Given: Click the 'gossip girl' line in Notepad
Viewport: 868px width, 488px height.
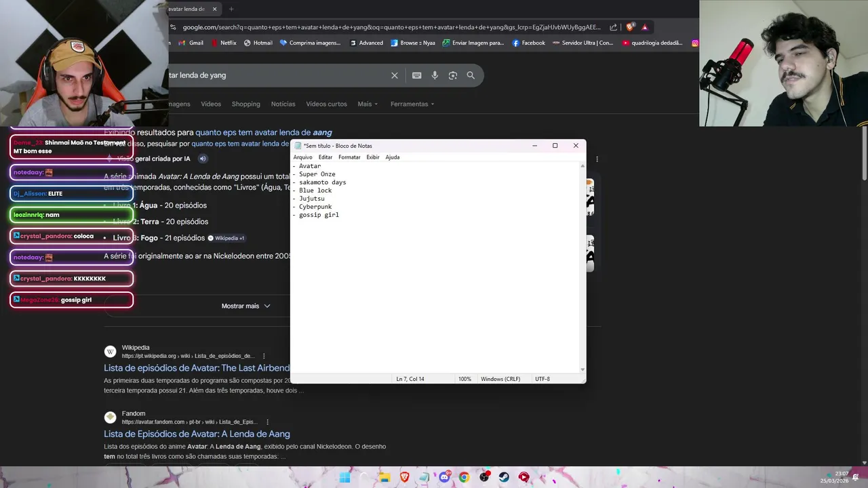Looking at the screenshot, I should 319,215.
